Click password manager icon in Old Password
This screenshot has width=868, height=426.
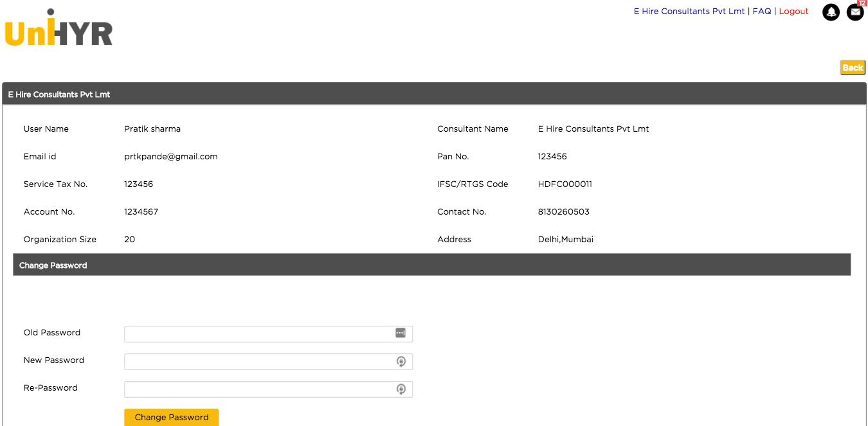tap(401, 333)
